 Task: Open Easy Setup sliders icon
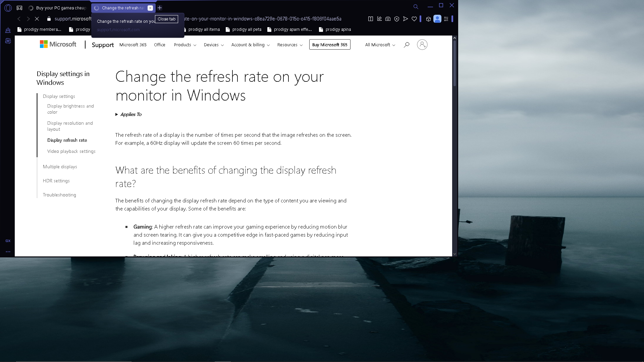[446, 19]
